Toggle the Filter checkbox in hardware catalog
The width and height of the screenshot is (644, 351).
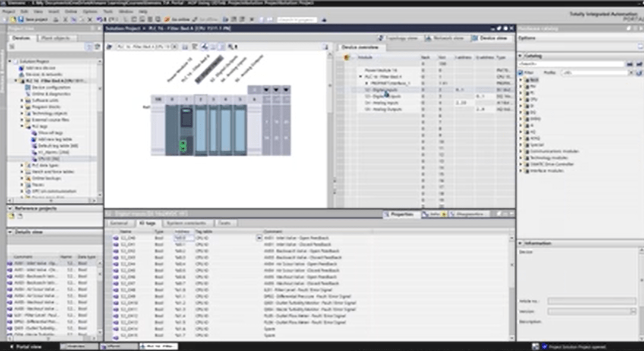[521, 73]
